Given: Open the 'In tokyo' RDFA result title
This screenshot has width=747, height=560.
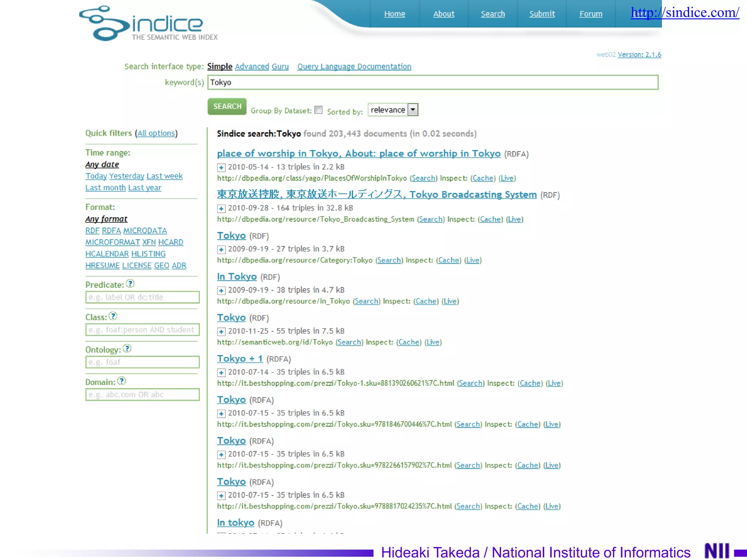Looking at the screenshot, I should (236, 523).
